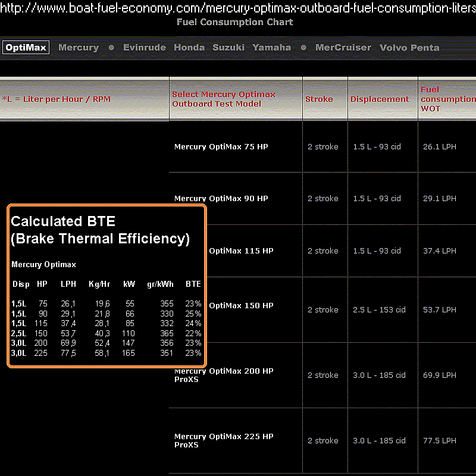Click the Displacement column header

coord(380,99)
